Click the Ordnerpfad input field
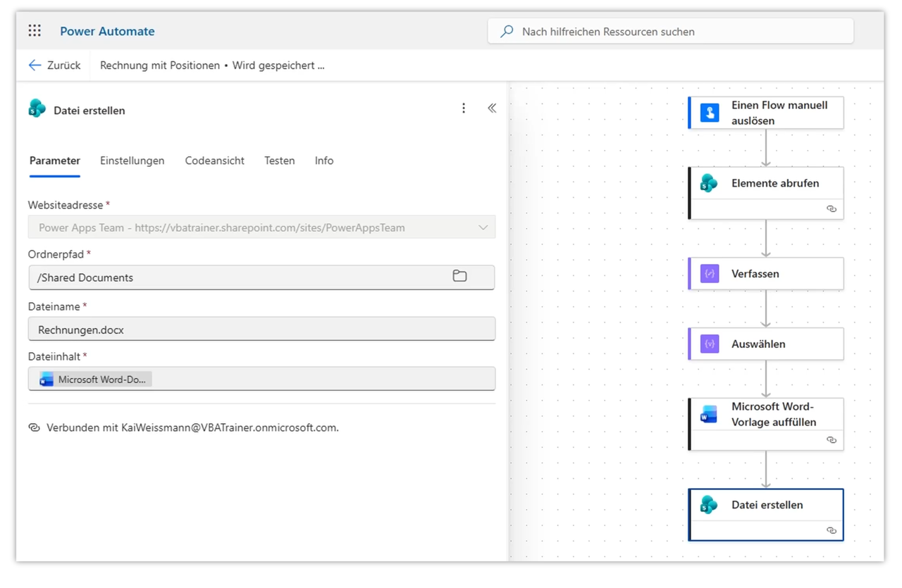 point(261,277)
